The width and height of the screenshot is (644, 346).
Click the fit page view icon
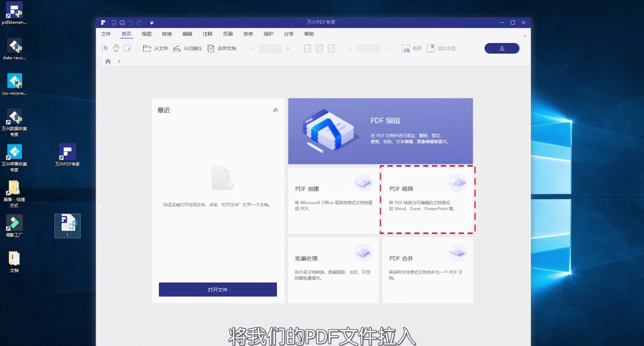coord(319,48)
